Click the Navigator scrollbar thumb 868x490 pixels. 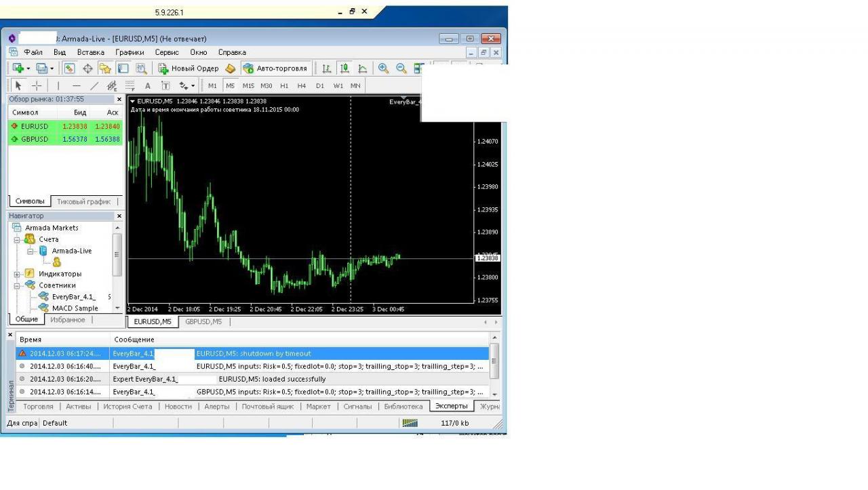117,255
